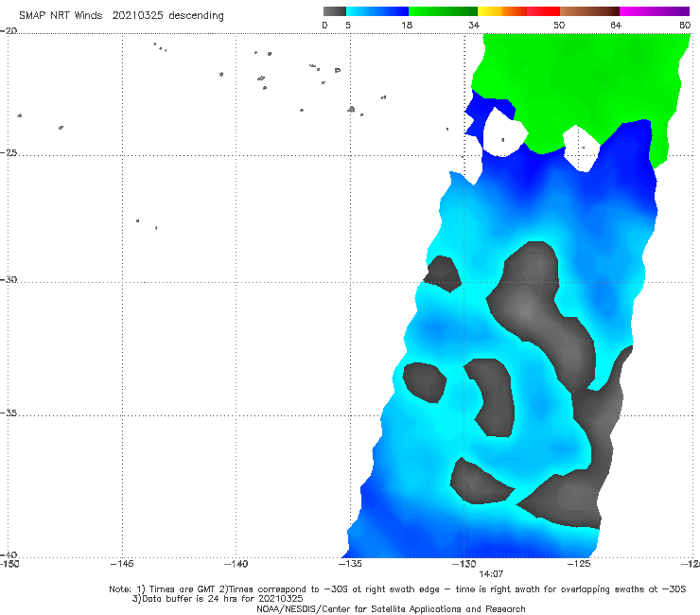Click the 'SMAP NRT Winds 20210325 descending' title
Viewport: 700px width, 615px height.
coord(121,16)
